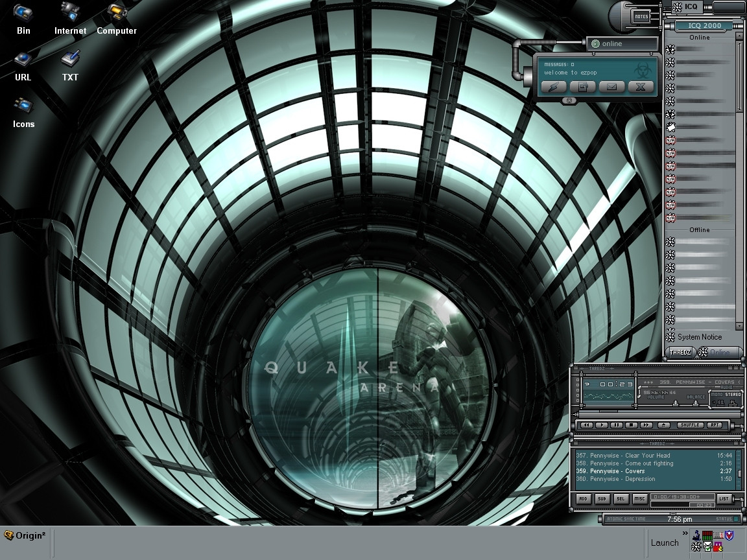This screenshot has width=747, height=560.
Task: Collapse the Online group header in ICQ
Action: tap(700, 37)
